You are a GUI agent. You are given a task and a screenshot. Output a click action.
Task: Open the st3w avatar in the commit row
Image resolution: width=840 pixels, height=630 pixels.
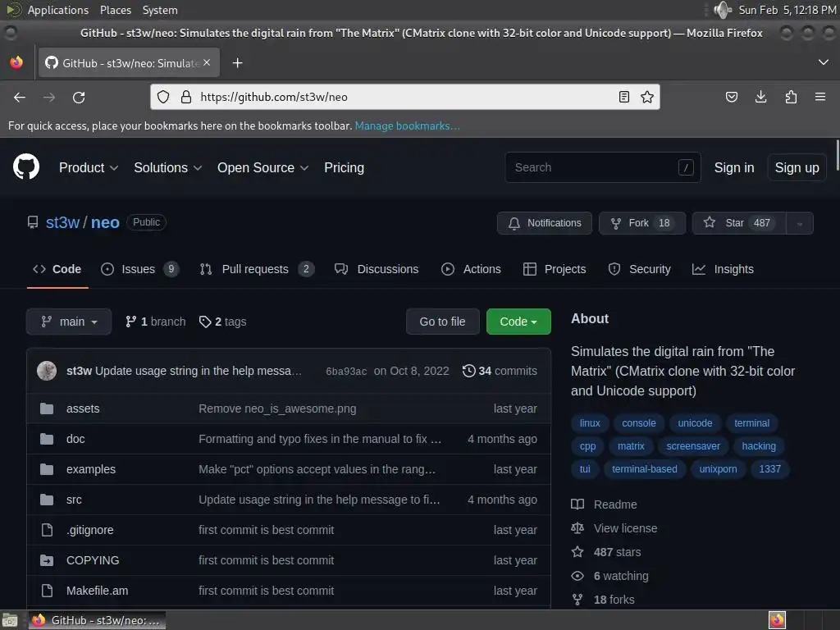point(47,371)
